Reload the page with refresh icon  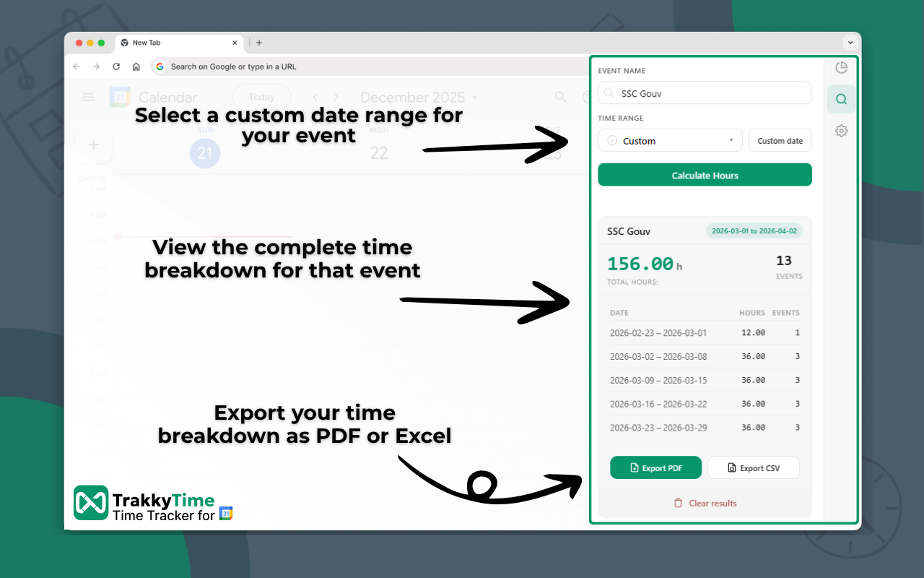click(x=116, y=66)
